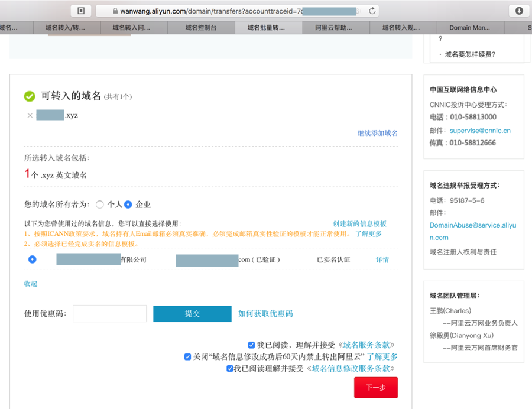This screenshot has height=409, width=532.
Task: Collapse the template list via 收起
Action: [x=31, y=284]
